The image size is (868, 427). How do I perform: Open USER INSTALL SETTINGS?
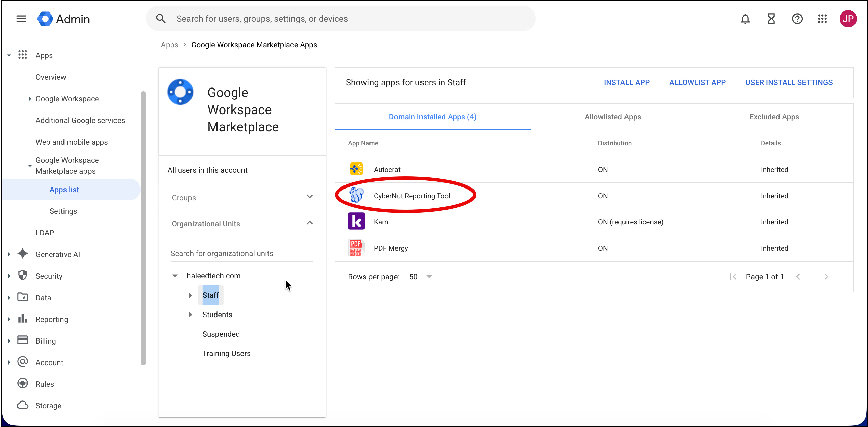(789, 82)
